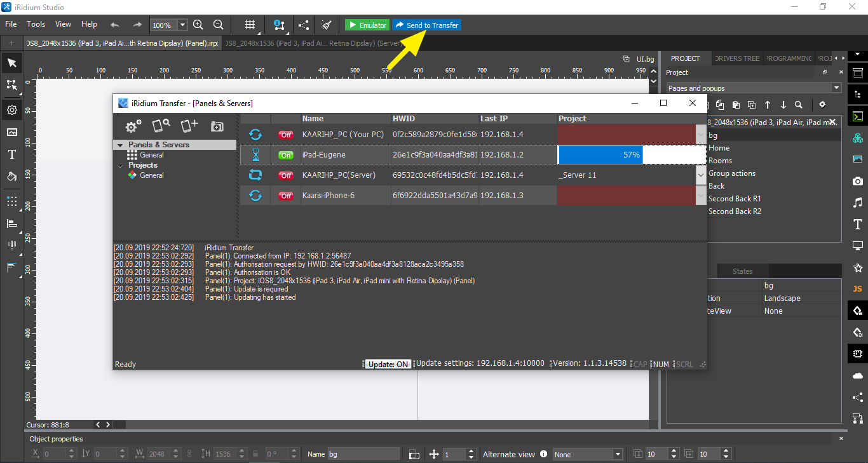This screenshot has height=463, width=868.
Task: Toggle the Off switch for KAARIHP_PC (Your PC)
Action: point(286,135)
